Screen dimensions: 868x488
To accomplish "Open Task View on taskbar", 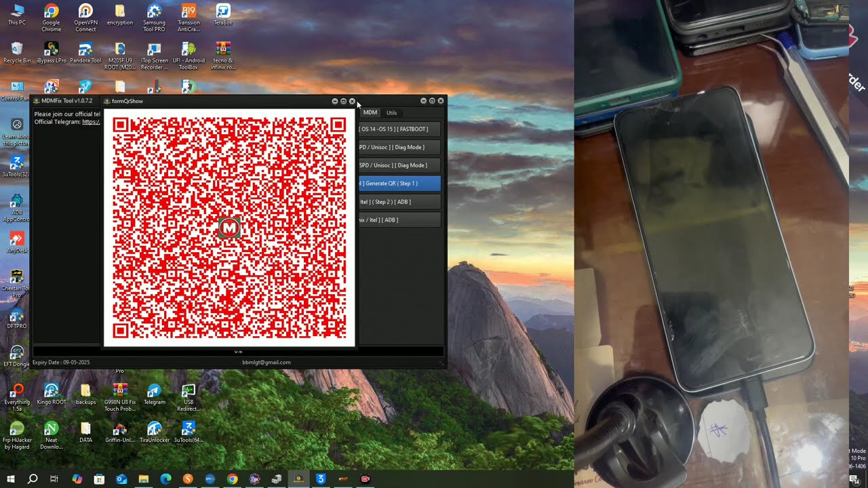I will point(54,479).
